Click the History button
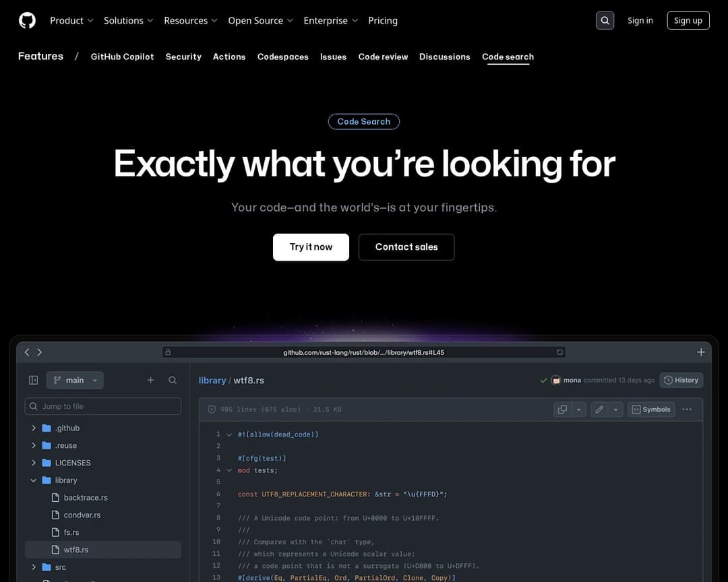The width and height of the screenshot is (728, 582). tap(681, 380)
